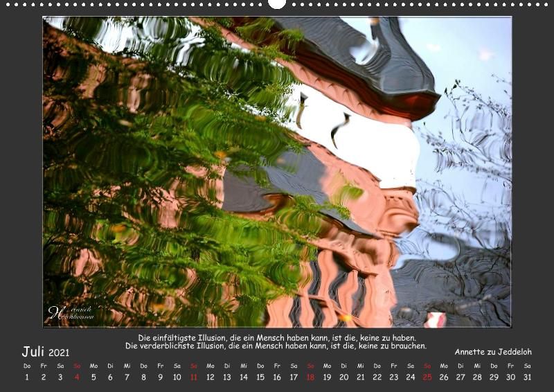Select day 16 in the calendar row
The image size is (554, 392).
click(277, 377)
